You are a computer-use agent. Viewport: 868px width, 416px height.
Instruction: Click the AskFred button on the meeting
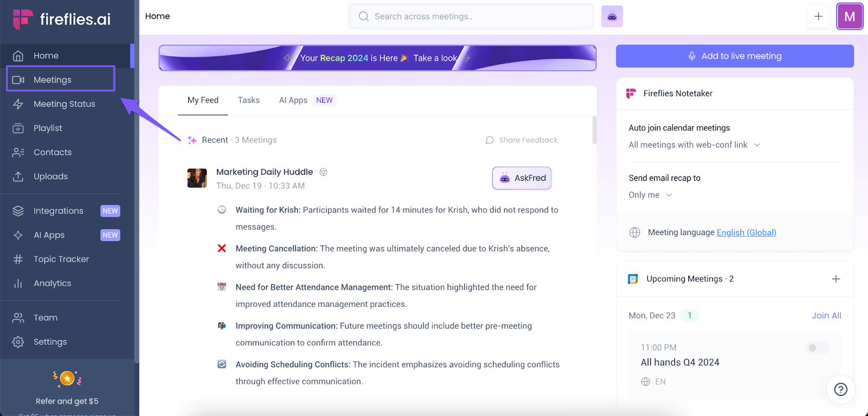point(522,178)
